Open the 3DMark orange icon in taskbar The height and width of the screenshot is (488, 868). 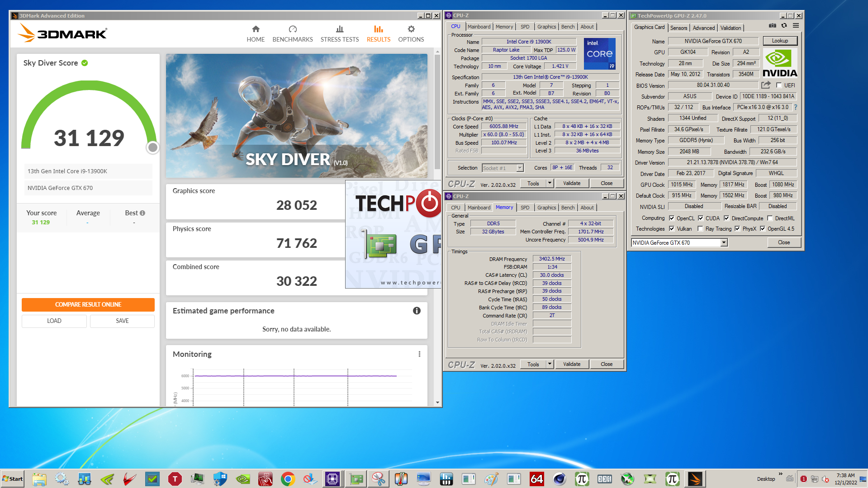pyautogui.click(x=695, y=479)
